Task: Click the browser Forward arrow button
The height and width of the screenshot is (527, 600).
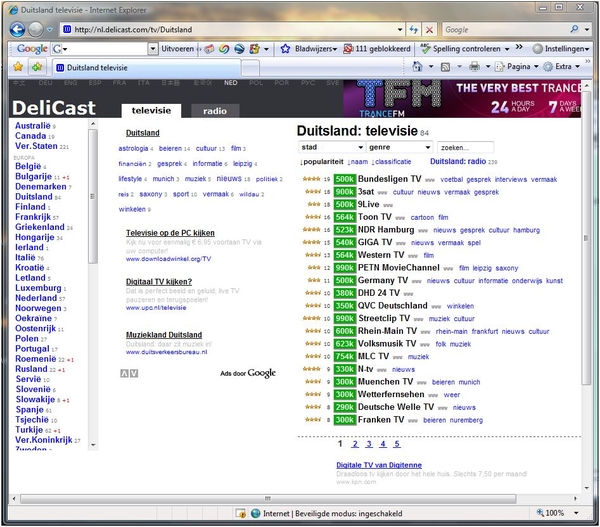Action: (36, 29)
